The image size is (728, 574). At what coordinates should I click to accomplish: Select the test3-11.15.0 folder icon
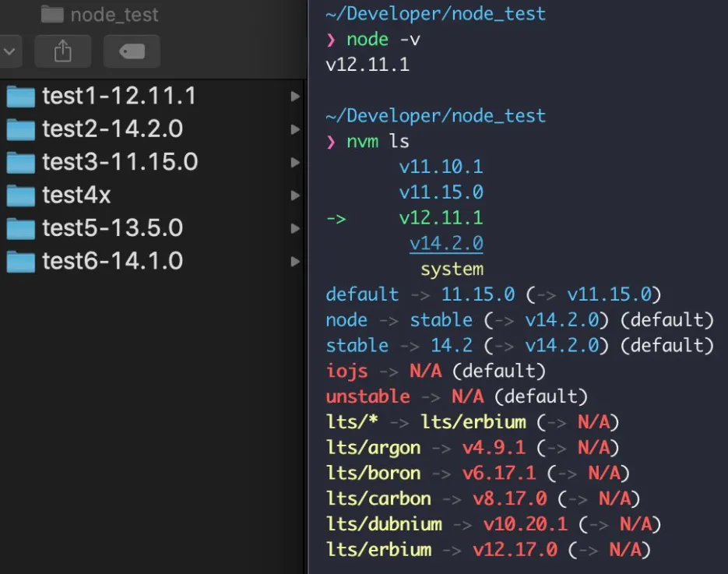(21, 163)
